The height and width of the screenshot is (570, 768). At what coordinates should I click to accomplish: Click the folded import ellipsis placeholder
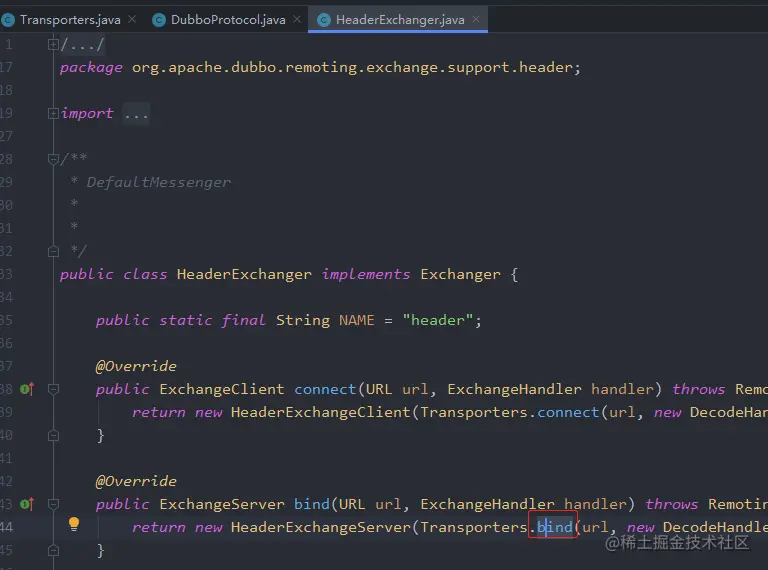(x=136, y=114)
